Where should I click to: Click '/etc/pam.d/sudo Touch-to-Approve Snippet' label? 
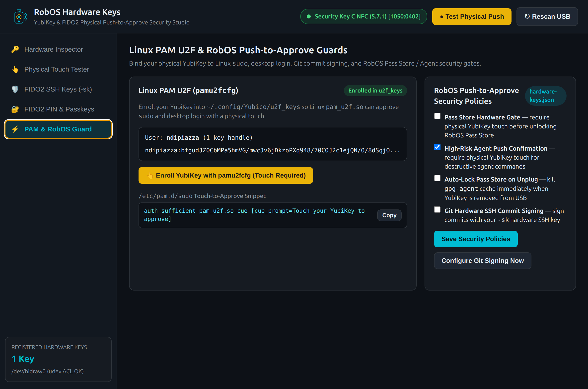(202, 196)
